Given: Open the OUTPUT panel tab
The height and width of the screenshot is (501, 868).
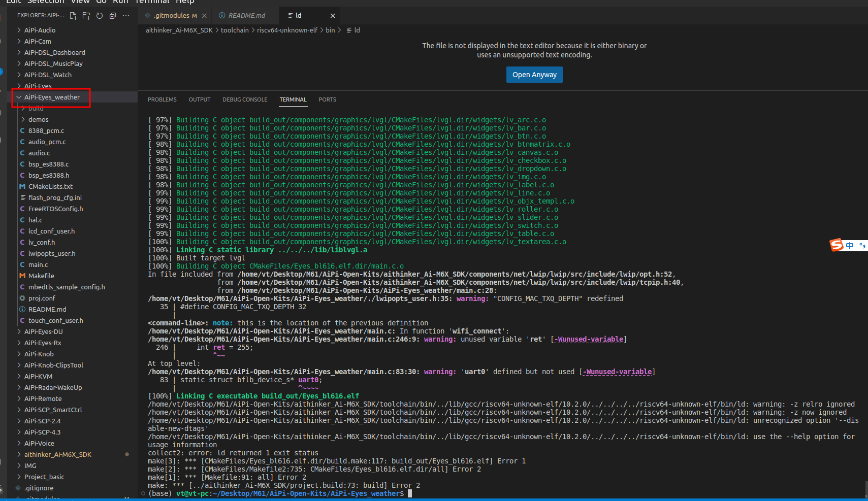Looking at the screenshot, I should [x=200, y=99].
